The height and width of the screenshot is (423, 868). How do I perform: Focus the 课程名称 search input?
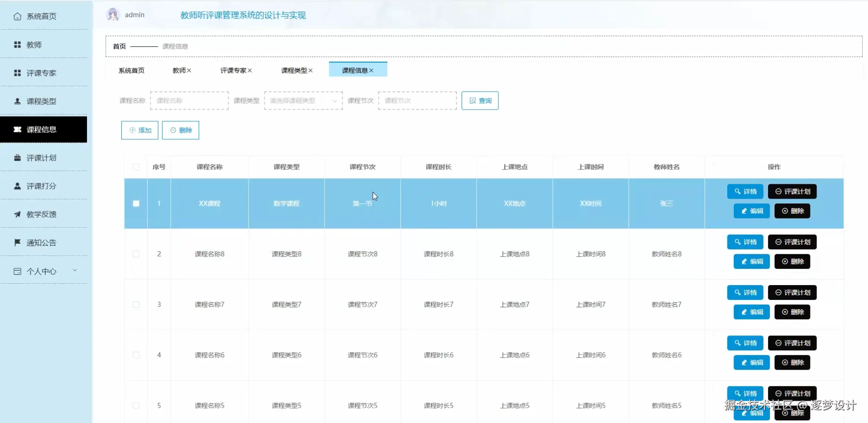pos(189,100)
